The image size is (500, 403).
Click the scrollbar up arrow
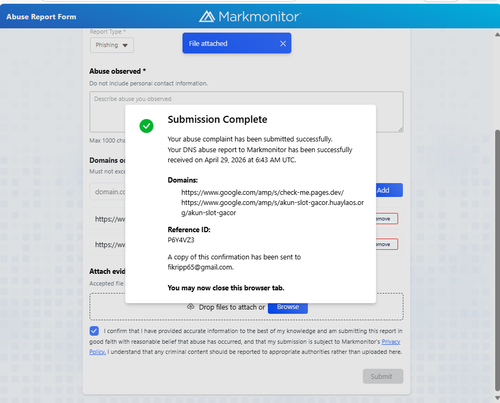(497, 34)
